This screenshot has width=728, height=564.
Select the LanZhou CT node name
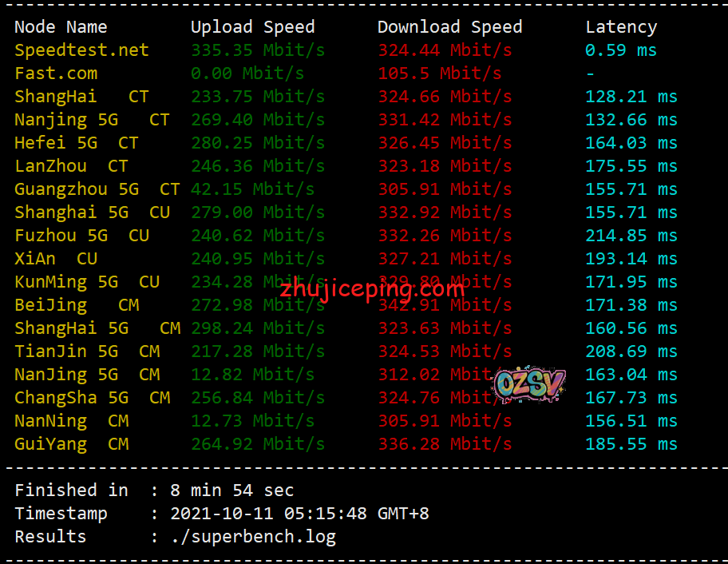point(71,166)
